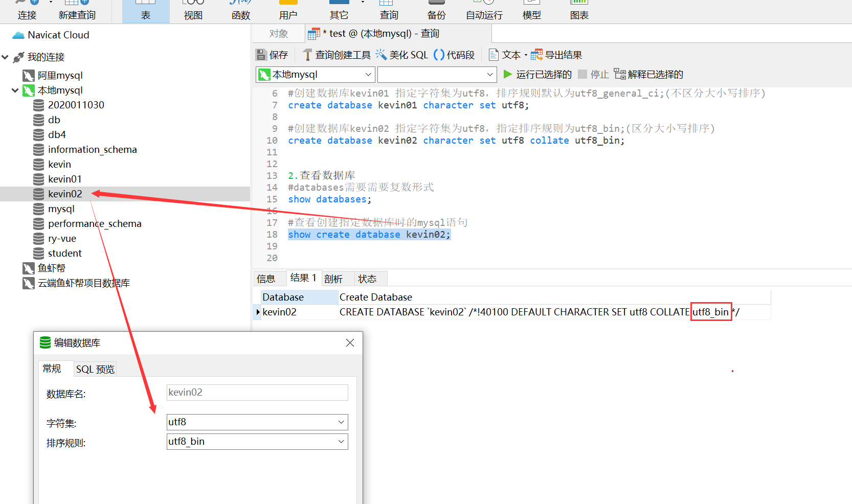The image size is (852, 504).
Task: Select the db4 database
Action: pos(57,135)
